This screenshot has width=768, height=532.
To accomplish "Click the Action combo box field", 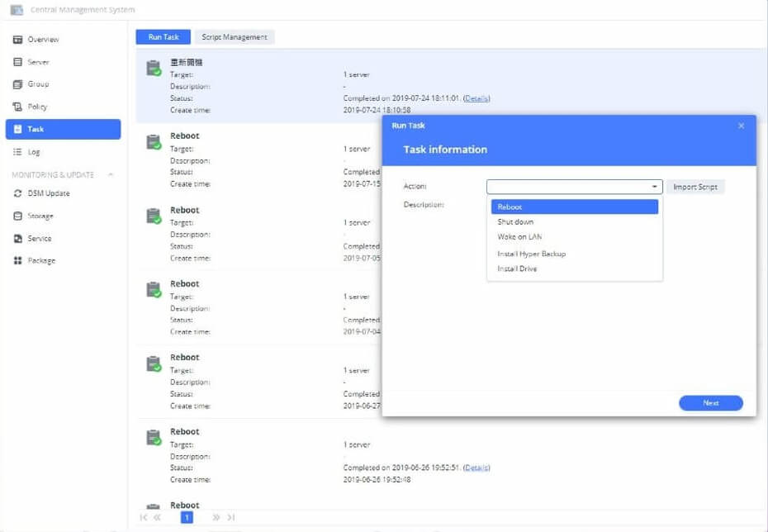I will click(575, 187).
